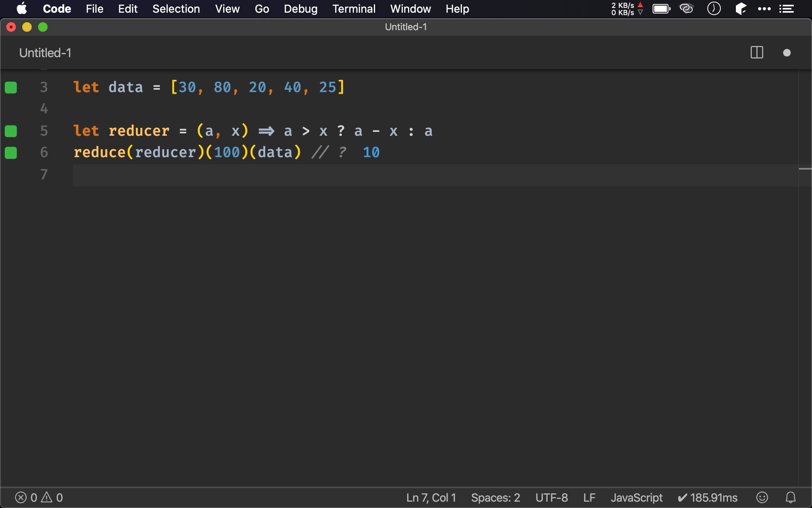Click the green coverage marker on line 3
Screen dimensions: 812x508
pos(11,87)
